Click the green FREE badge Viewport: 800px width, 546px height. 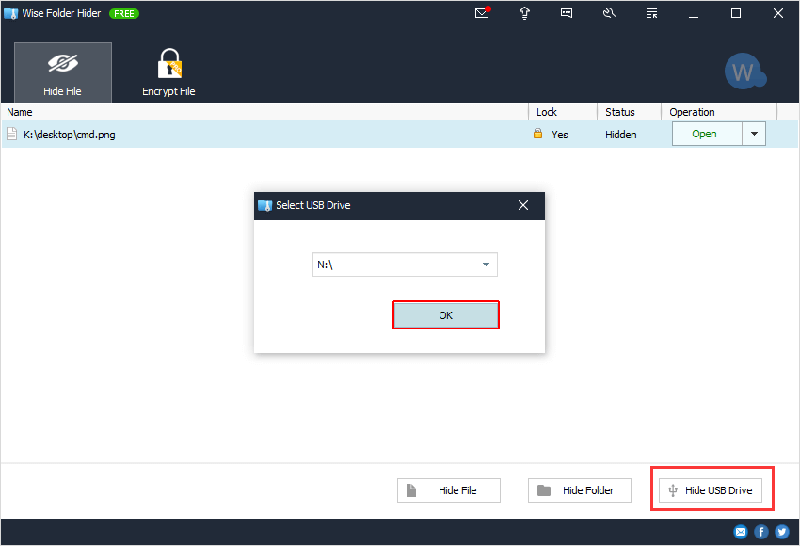click(124, 14)
